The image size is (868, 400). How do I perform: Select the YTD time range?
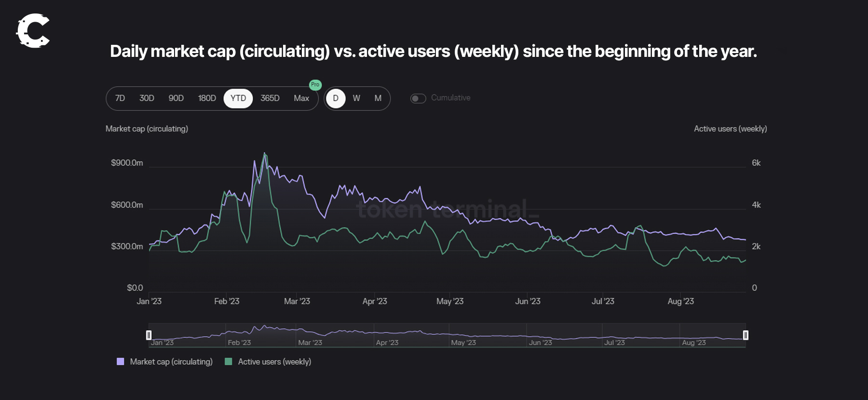pyautogui.click(x=238, y=98)
